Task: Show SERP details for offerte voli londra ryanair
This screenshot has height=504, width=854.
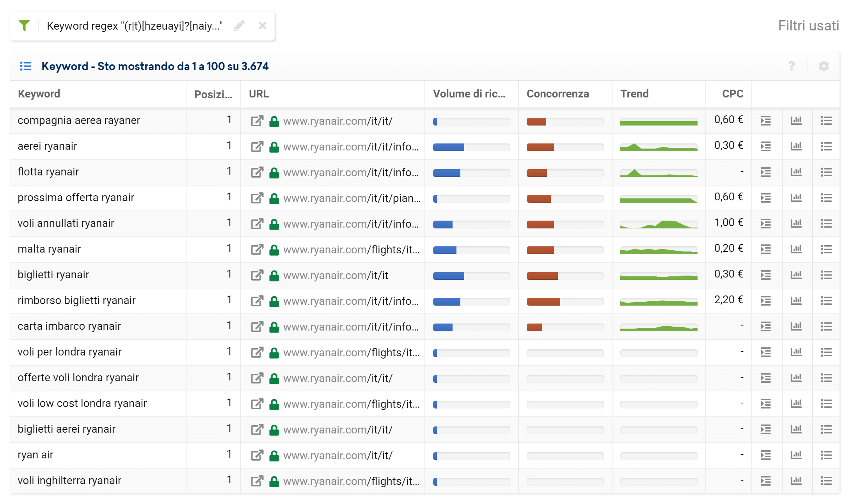Action: 766,378
